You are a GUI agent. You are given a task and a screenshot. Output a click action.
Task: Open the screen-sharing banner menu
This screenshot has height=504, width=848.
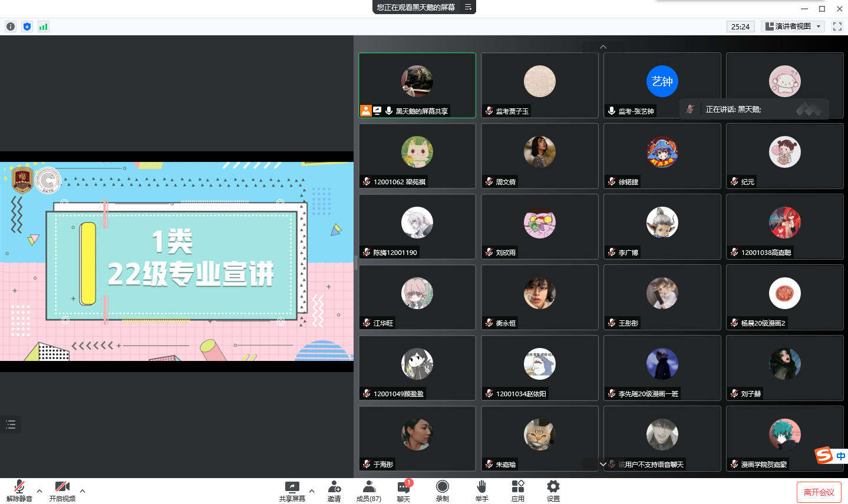tap(468, 7)
